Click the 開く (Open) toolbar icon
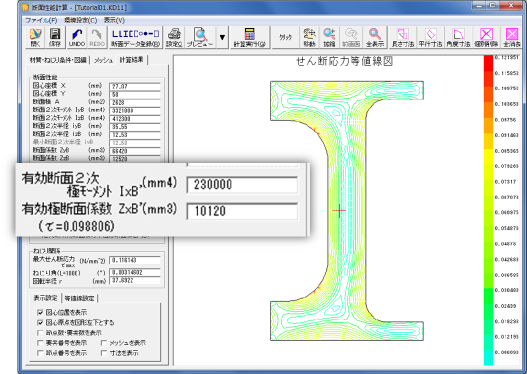This screenshot has width=527, height=374. click(35, 37)
